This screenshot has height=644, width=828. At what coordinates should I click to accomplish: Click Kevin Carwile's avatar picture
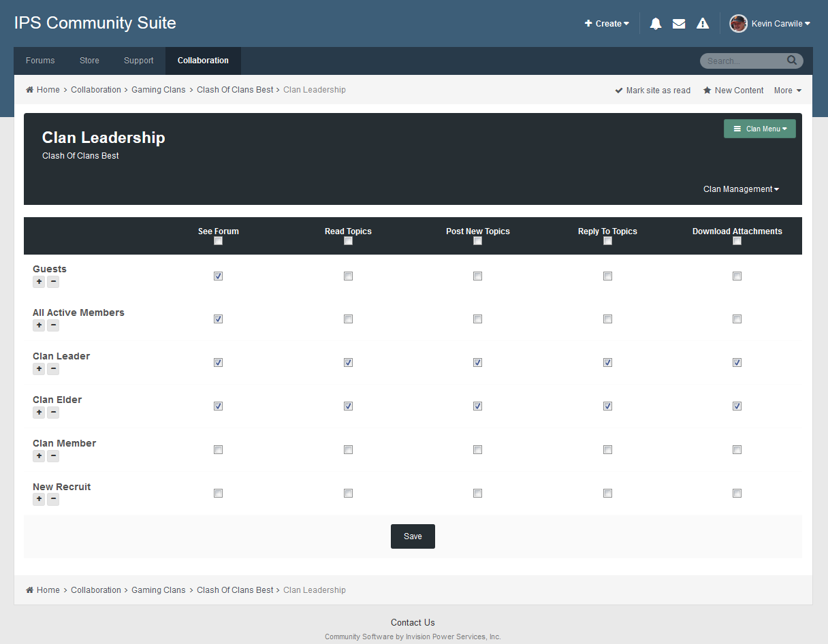(x=738, y=24)
